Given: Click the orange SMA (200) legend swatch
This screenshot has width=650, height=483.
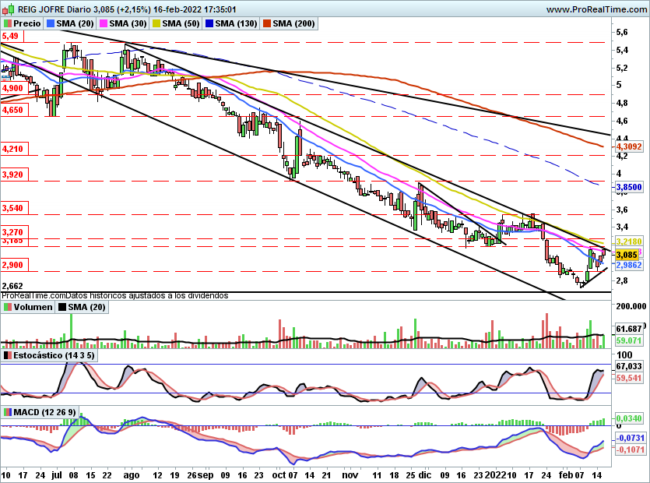Looking at the screenshot, I should point(266,24).
